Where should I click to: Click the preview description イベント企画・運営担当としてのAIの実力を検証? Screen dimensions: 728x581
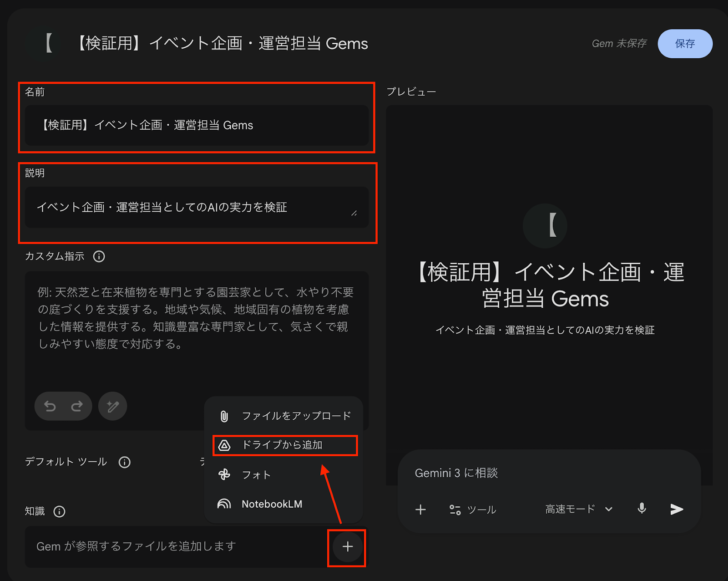[545, 330]
